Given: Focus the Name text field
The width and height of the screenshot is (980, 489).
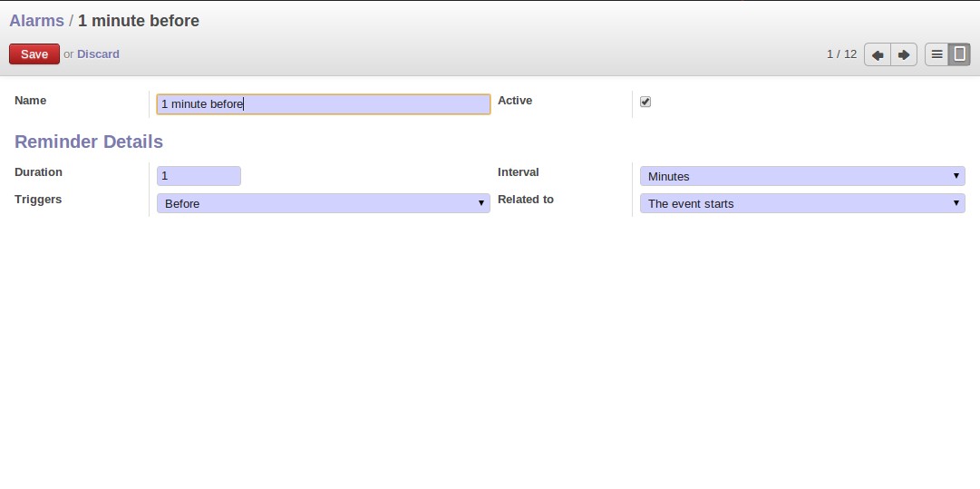Looking at the screenshot, I should [323, 104].
